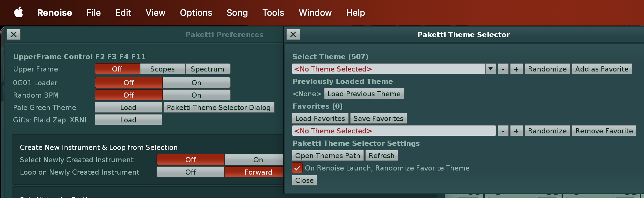This screenshot has height=198, width=644.
Task: Turn On the 0G01 Loader
Action: point(196,83)
